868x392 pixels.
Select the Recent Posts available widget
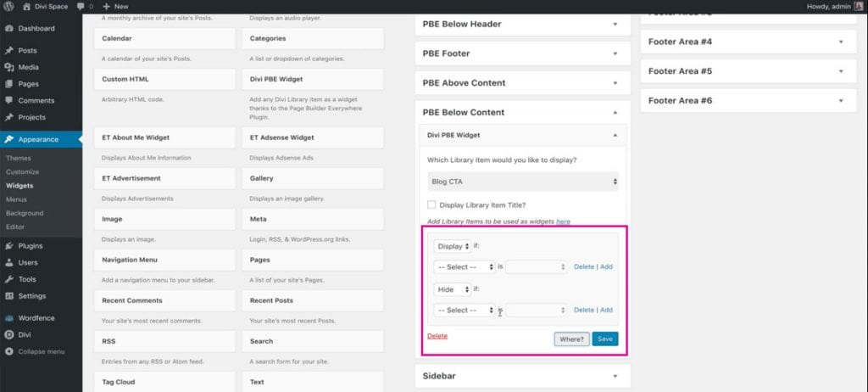tap(313, 300)
